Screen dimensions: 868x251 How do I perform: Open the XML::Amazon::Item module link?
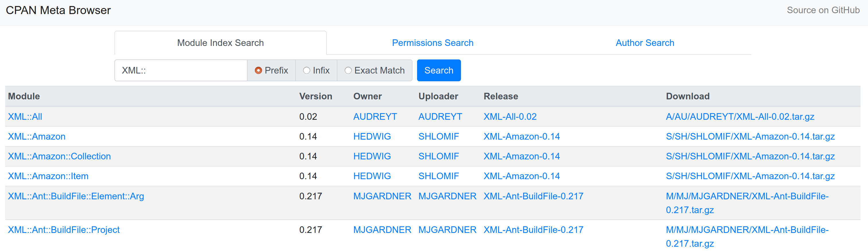[x=48, y=176]
